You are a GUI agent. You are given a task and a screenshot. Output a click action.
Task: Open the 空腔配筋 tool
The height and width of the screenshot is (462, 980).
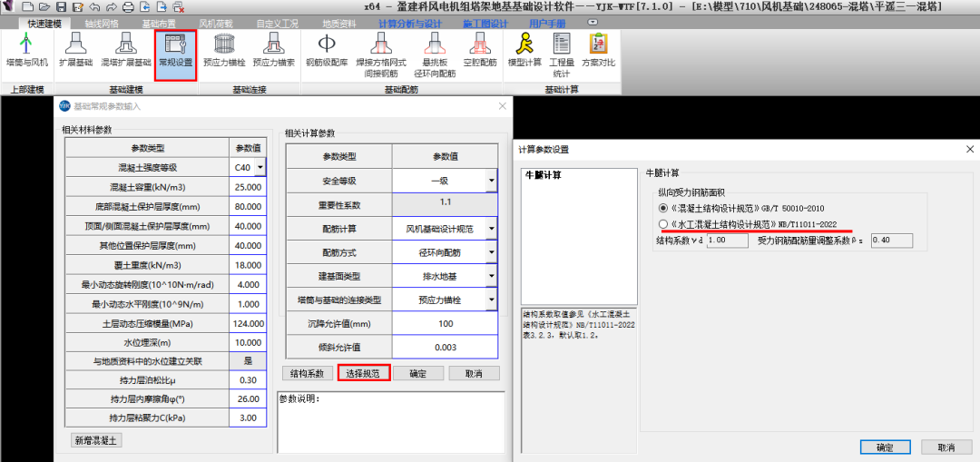click(480, 51)
